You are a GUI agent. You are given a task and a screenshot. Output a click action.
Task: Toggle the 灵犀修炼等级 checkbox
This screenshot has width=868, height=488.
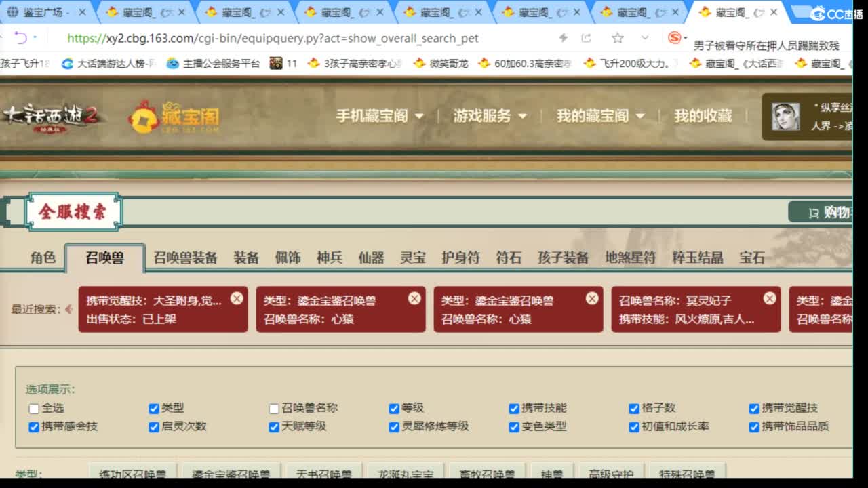click(394, 427)
